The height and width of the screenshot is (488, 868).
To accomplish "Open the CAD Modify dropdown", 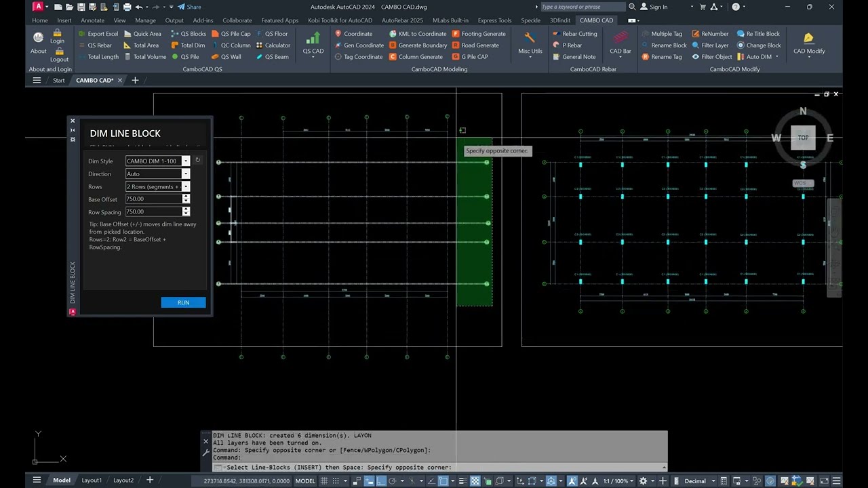I will coord(809,57).
